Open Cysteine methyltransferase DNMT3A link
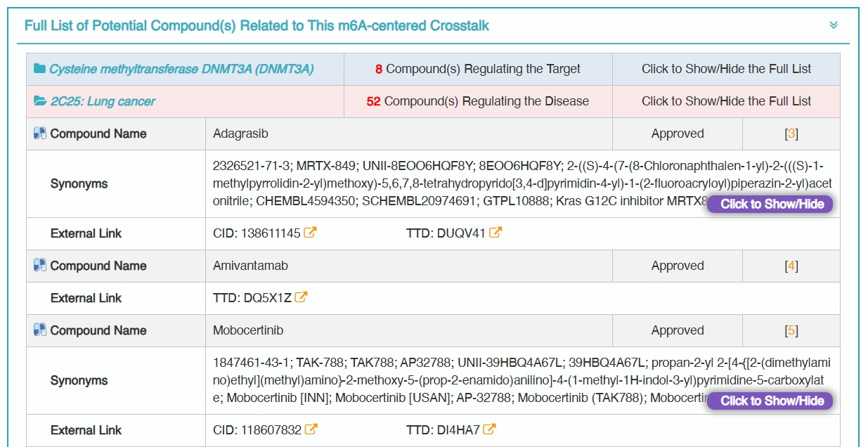This screenshot has height=447, width=868. pyautogui.click(x=181, y=69)
